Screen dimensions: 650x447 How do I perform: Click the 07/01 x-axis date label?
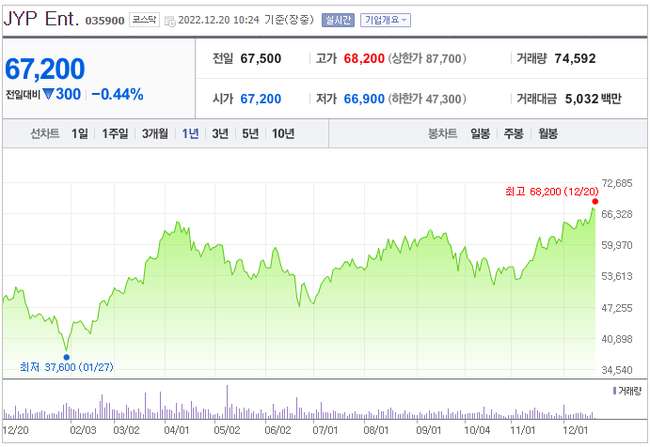tap(325, 430)
